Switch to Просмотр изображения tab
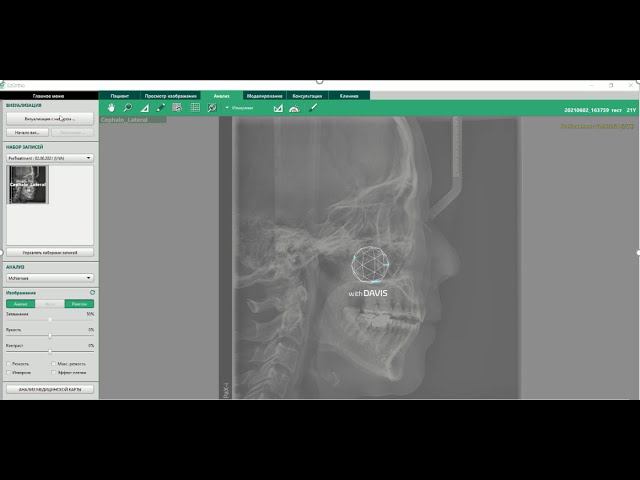 pyautogui.click(x=171, y=96)
